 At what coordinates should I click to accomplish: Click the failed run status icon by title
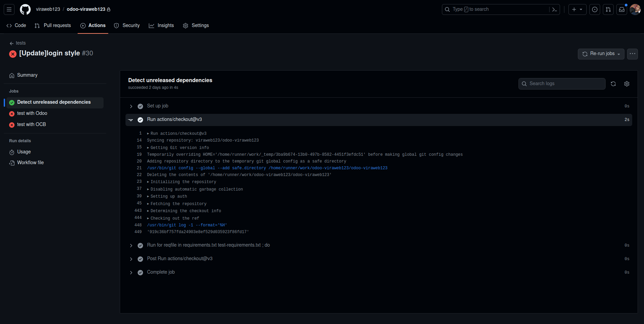point(13,54)
